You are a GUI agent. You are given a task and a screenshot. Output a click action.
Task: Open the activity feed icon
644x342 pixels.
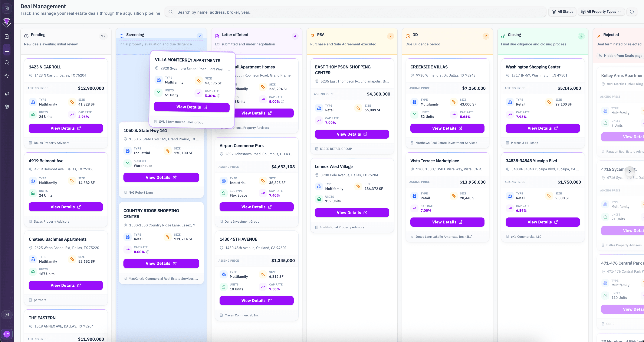click(7, 76)
